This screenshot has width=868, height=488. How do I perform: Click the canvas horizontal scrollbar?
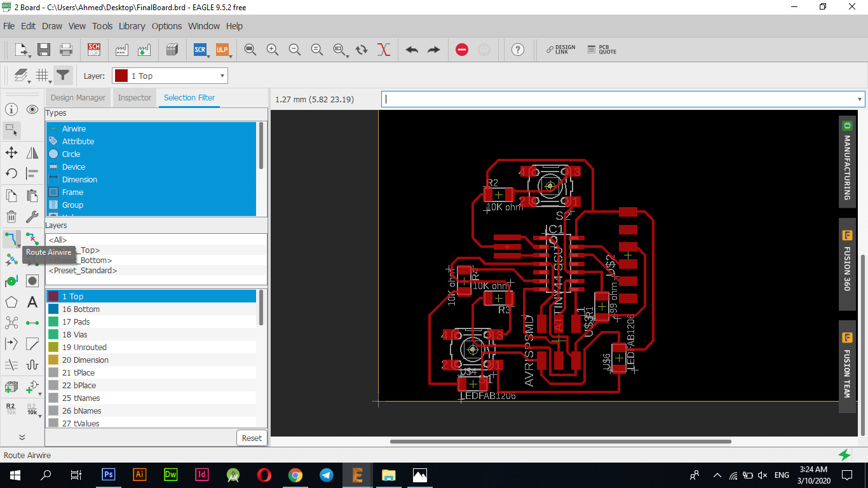coord(560,441)
